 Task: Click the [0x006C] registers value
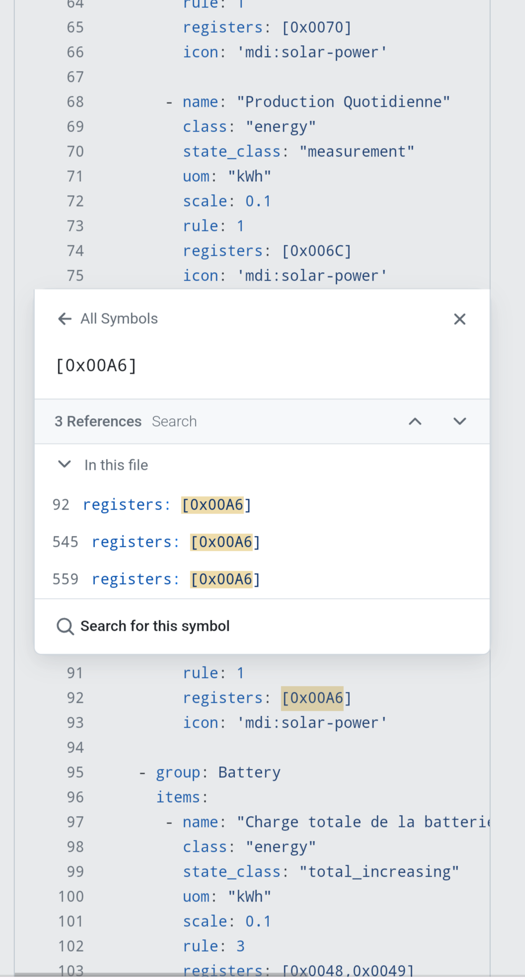coord(316,251)
